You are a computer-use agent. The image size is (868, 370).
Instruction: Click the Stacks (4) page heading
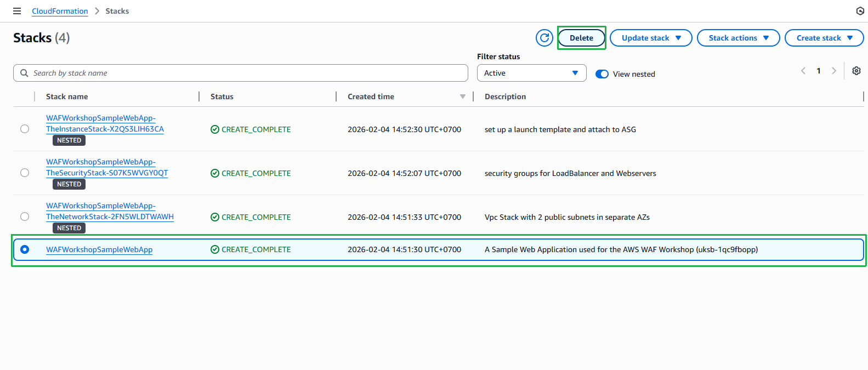tap(42, 38)
